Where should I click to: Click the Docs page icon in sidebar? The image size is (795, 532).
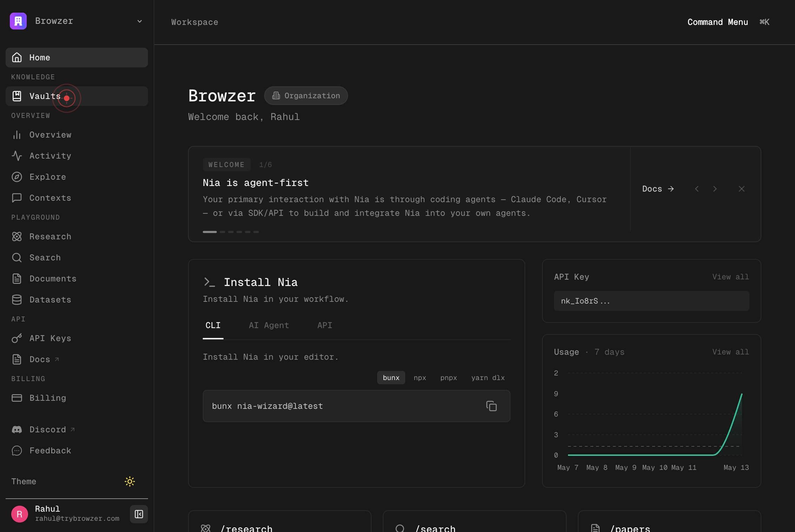click(17, 359)
